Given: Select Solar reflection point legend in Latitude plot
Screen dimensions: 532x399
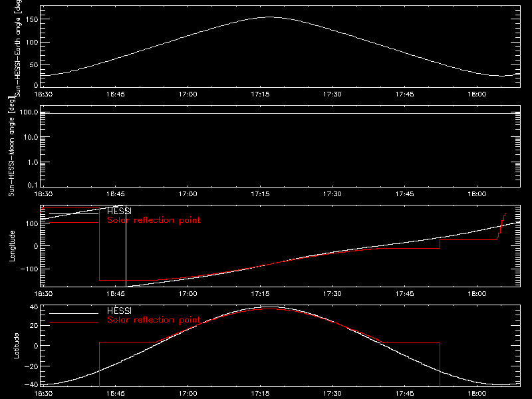Looking at the screenshot, I should tap(154, 320).
